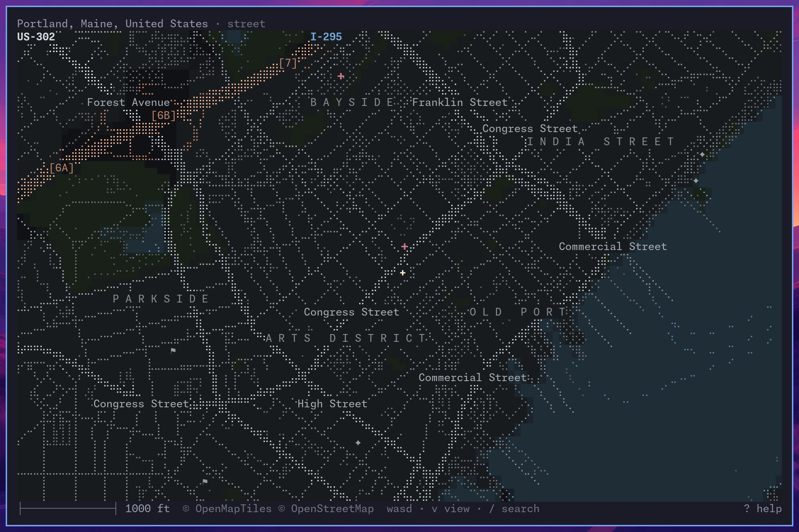Viewport: 799px width, 532px height.
Task: Click the I-295 highway shield label
Action: (x=326, y=37)
